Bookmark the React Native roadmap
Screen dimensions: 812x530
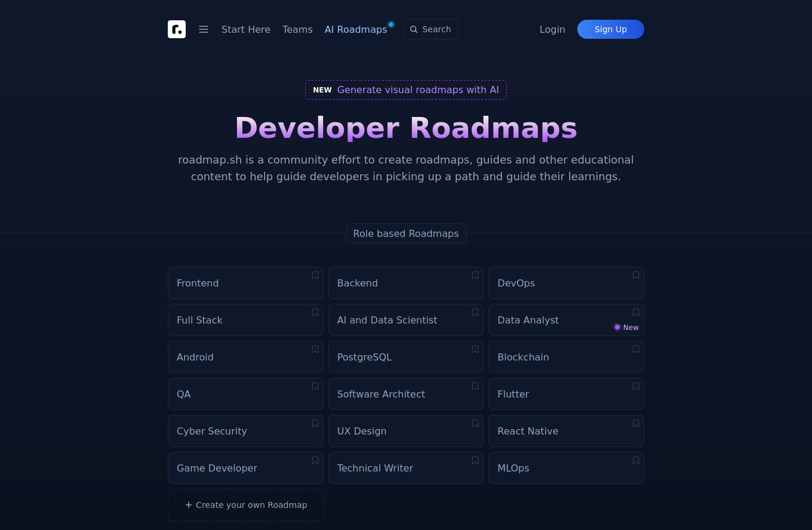(x=636, y=423)
